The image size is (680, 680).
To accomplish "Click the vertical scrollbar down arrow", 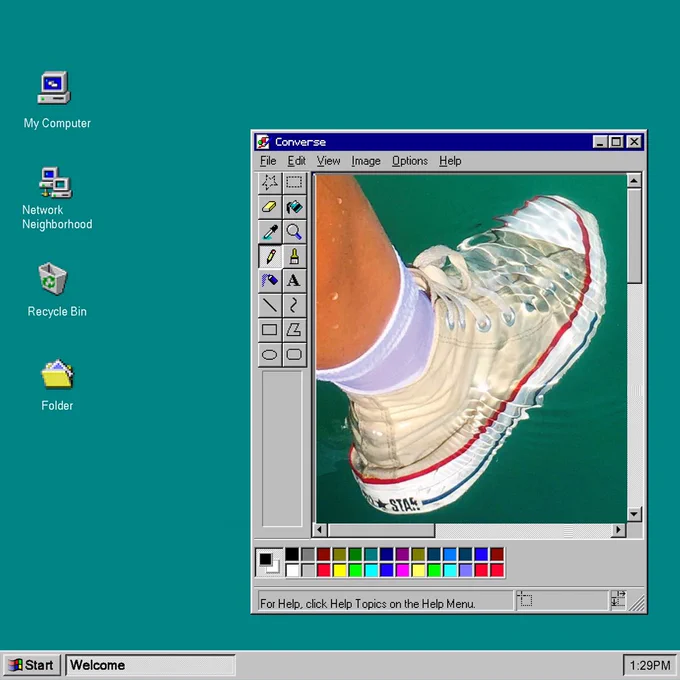I will tap(634, 514).
